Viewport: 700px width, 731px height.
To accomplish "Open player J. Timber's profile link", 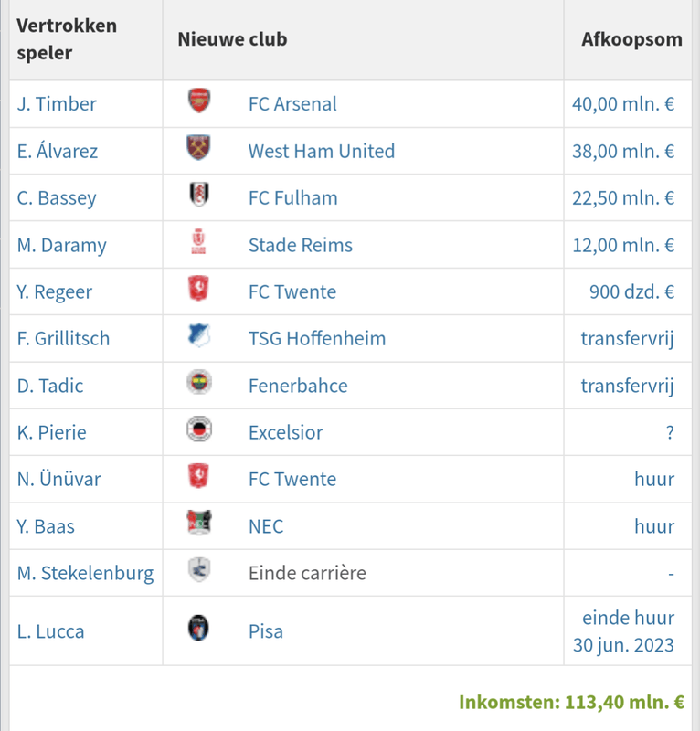I will pyautogui.click(x=57, y=104).
